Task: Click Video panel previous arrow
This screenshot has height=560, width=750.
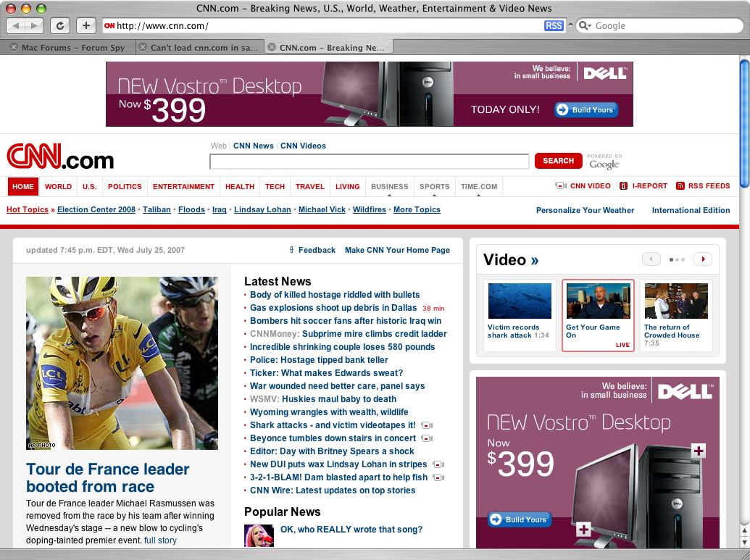Action: [651, 259]
